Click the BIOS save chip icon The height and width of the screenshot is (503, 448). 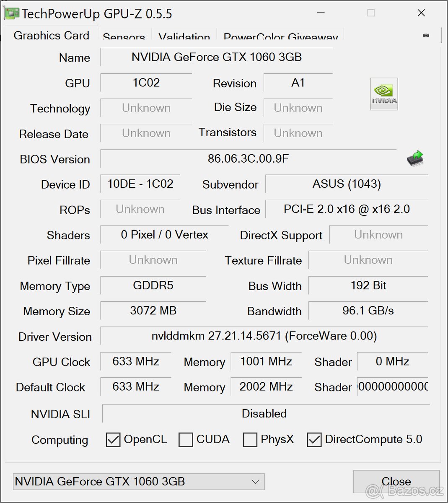pos(415,159)
